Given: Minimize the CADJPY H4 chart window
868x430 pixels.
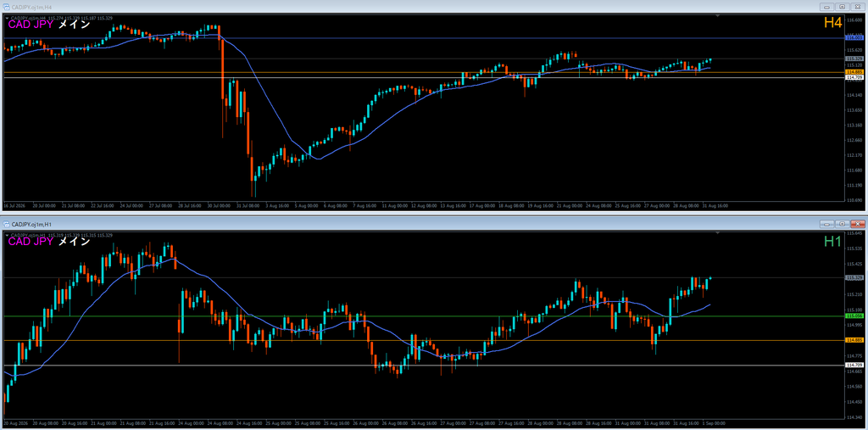Looking at the screenshot, I should tap(828, 7).
